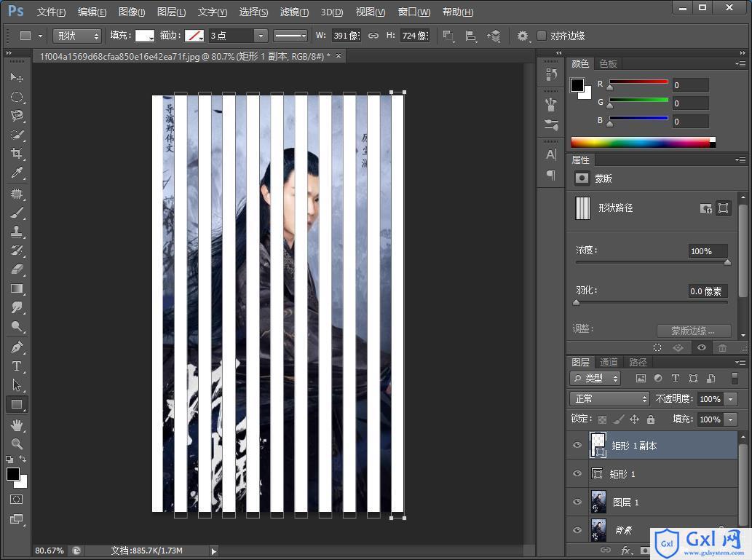Viewport: 752px width, 560px height.
Task: Select the Healing Brush tool
Action: click(x=17, y=194)
